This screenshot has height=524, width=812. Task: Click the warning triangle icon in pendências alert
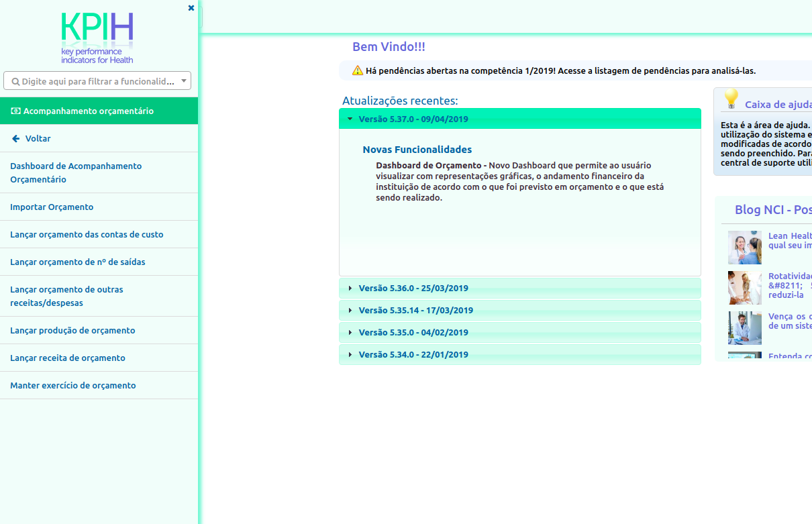click(358, 70)
